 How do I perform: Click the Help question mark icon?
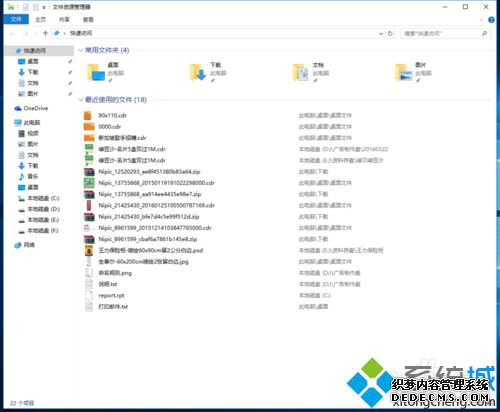coord(491,20)
